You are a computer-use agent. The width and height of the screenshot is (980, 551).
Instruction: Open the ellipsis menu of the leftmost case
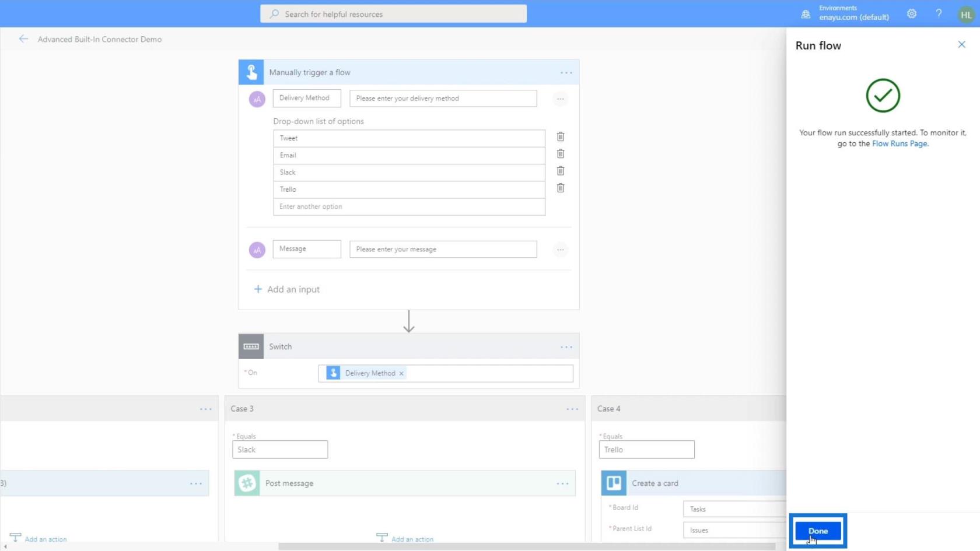click(x=205, y=409)
